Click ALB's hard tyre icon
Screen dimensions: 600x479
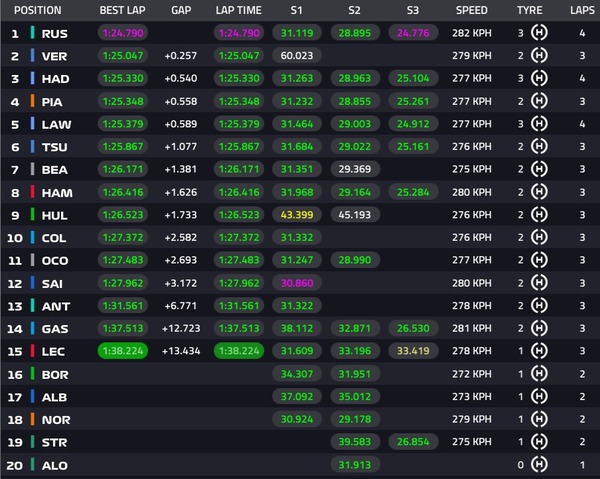pyautogui.click(x=539, y=396)
